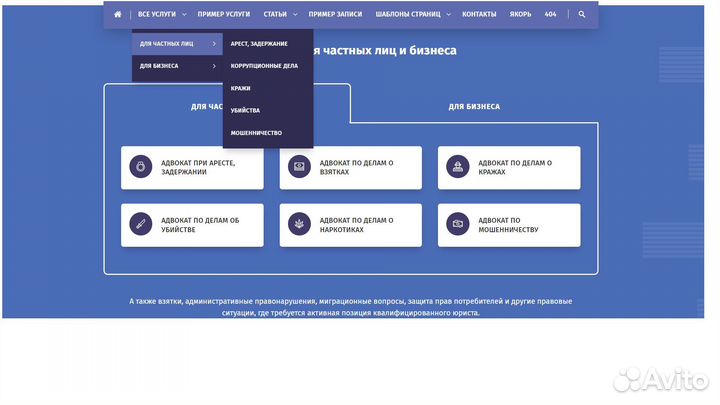The height and width of the screenshot is (405, 720).
Task: Open the 'Контакты' navigation link
Action: tap(479, 15)
